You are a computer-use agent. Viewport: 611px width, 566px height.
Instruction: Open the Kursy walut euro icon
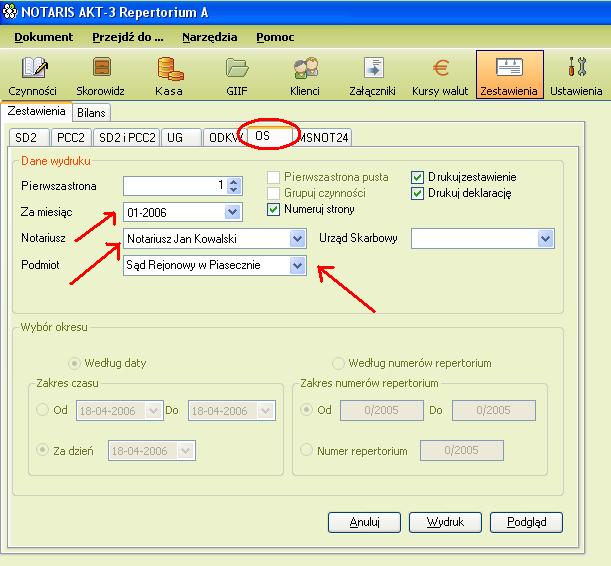pyautogui.click(x=441, y=68)
